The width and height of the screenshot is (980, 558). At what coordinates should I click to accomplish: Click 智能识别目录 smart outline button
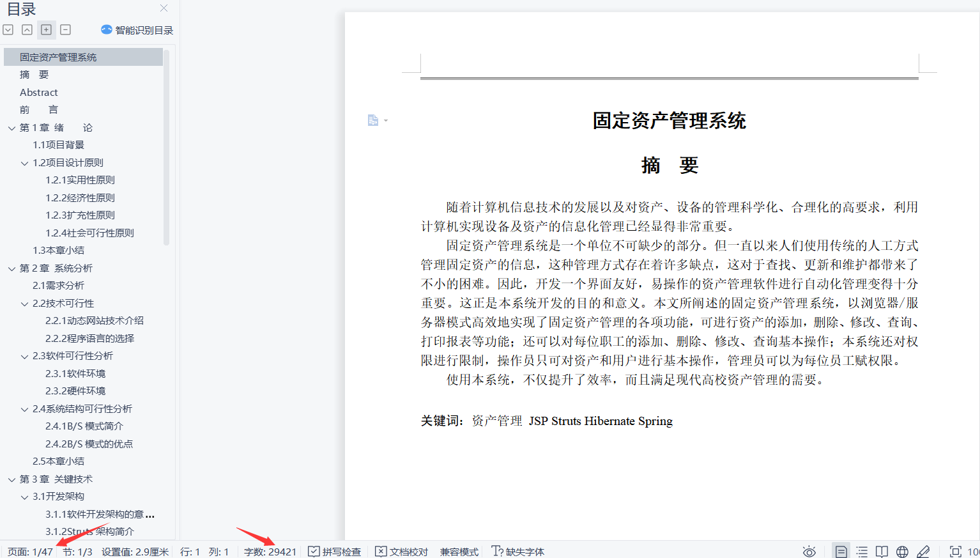click(x=137, y=30)
